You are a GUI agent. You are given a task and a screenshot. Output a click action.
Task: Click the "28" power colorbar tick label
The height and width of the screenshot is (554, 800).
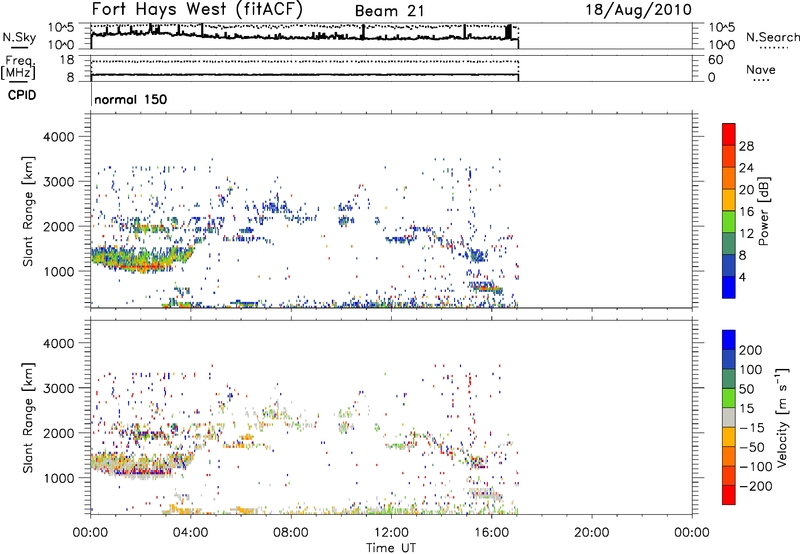pos(746,146)
